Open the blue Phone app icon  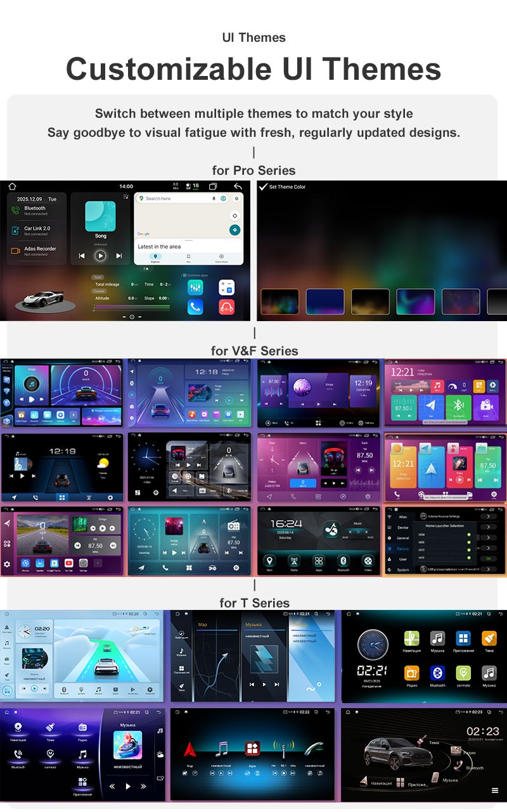(195, 307)
